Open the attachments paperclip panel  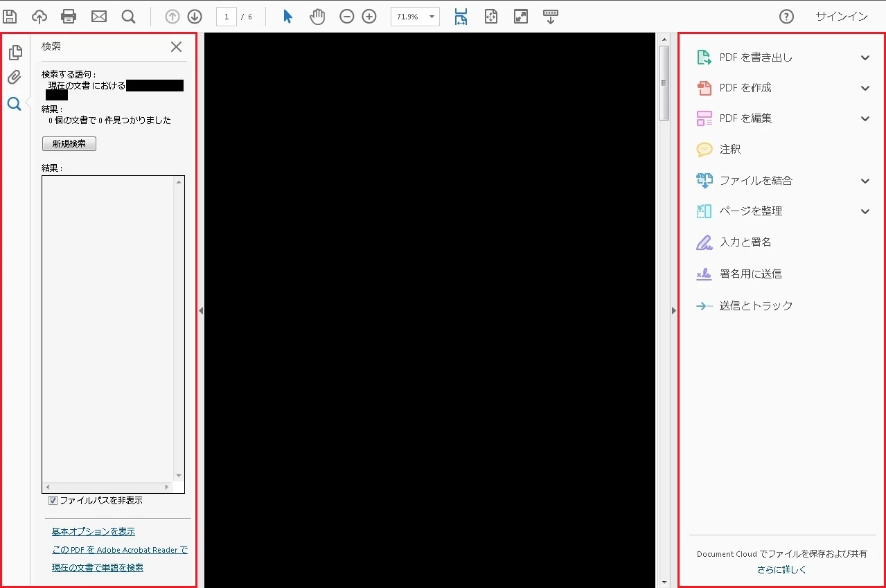point(15,78)
